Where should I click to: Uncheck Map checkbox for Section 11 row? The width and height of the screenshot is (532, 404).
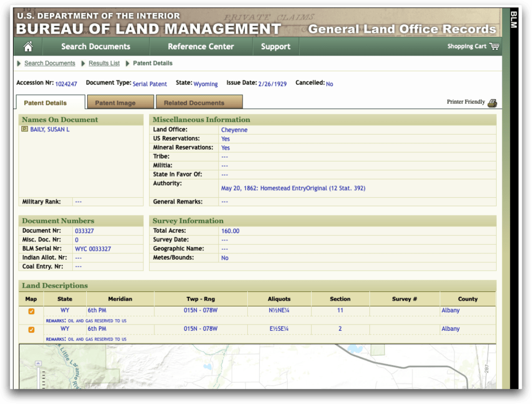[x=31, y=311]
